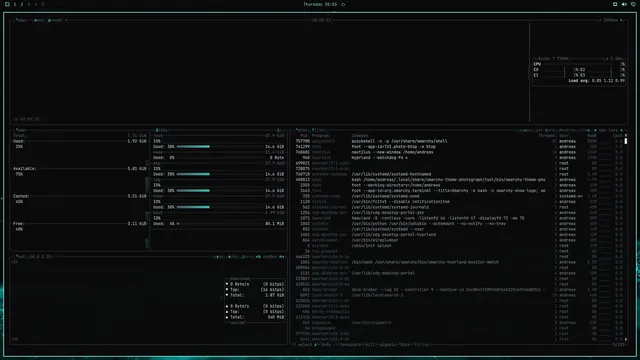Click the memory Used 1.92 GiB value
This screenshot has width=640, height=360.
click(x=137, y=141)
